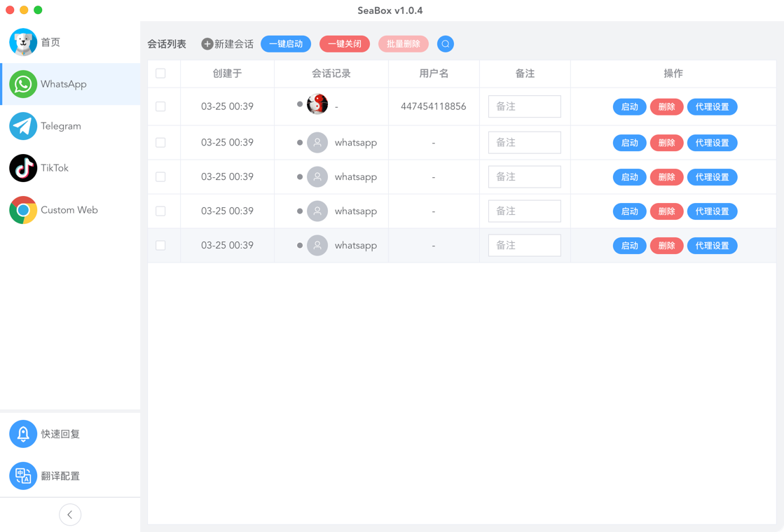The image size is (784, 532).
Task: Click 启动 in the fourth session row
Action: 629,211
